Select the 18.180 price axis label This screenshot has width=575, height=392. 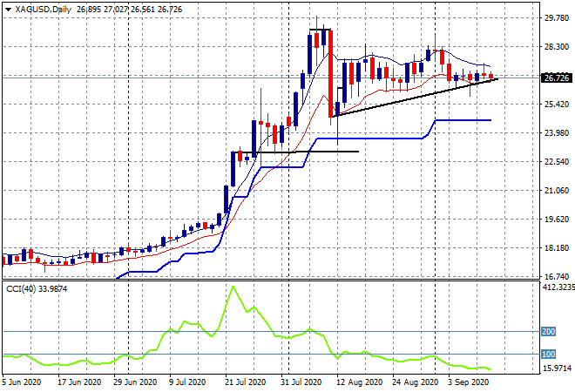point(557,248)
